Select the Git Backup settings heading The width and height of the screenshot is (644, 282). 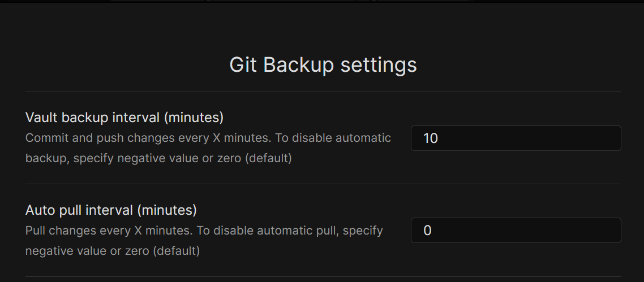coord(323,65)
